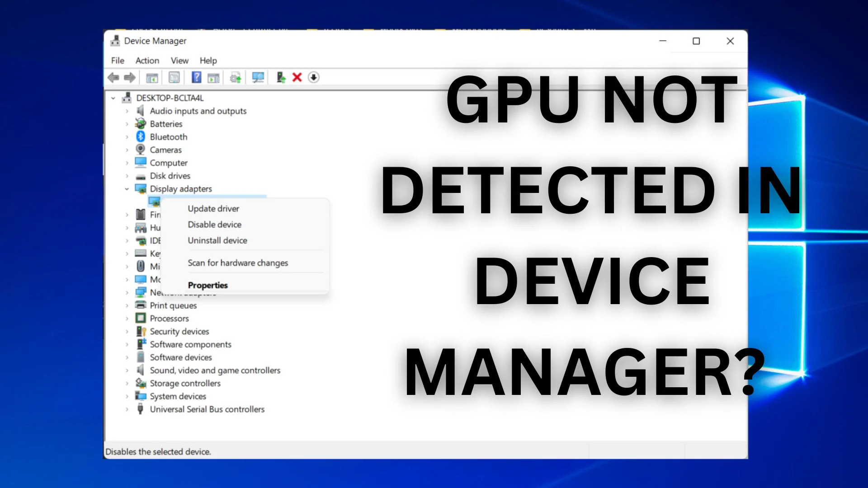This screenshot has width=868, height=488.
Task: Click the Scan for hardware changes option
Action: (x=237, y=262)
